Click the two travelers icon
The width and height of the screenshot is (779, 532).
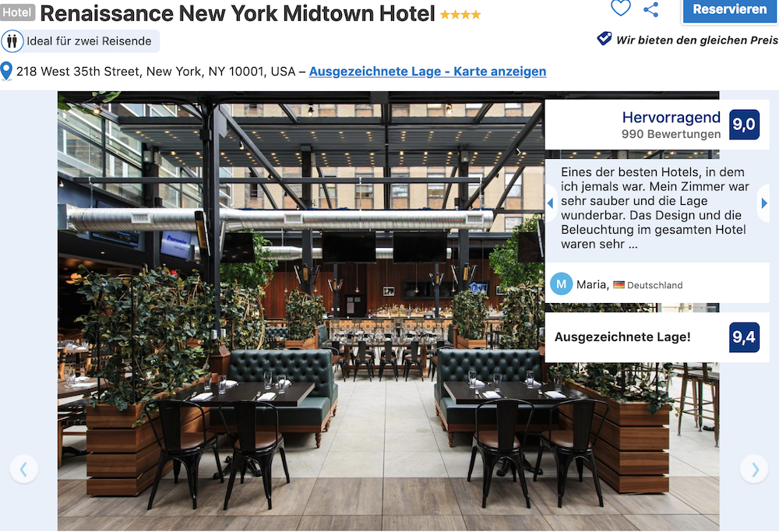12,41
